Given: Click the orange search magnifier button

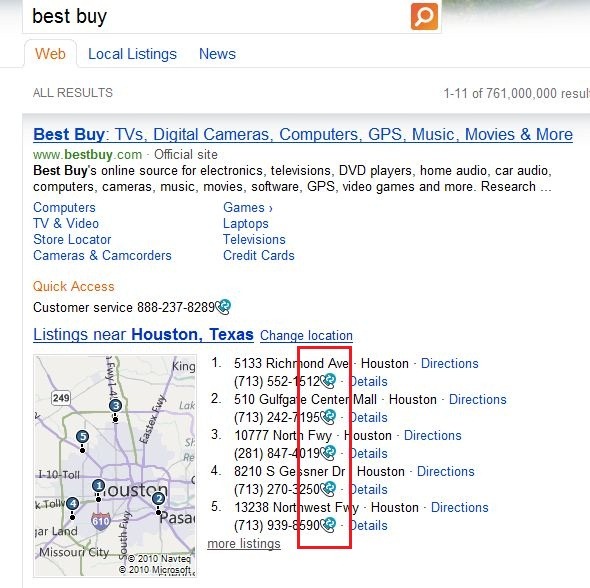Looking at the screenshot, I should pos(424,16).
